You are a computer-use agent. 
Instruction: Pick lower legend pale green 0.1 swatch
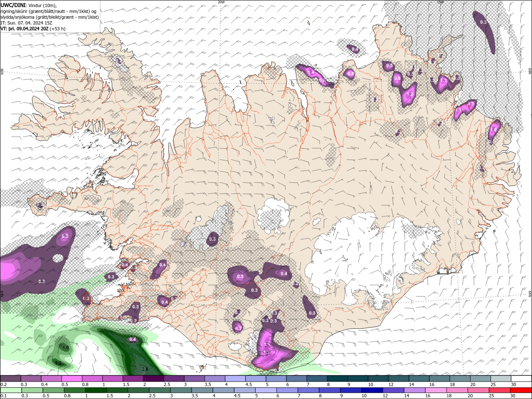click(x=10, y=390)
